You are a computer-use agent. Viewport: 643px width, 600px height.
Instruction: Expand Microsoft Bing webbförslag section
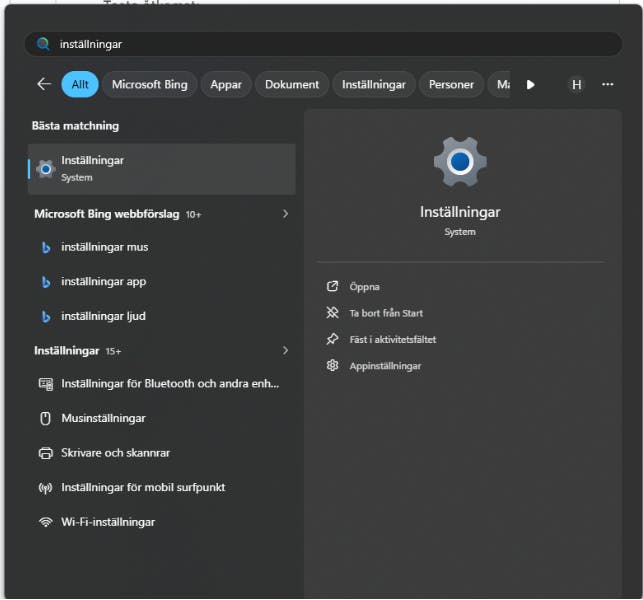[x=285, y=214]
